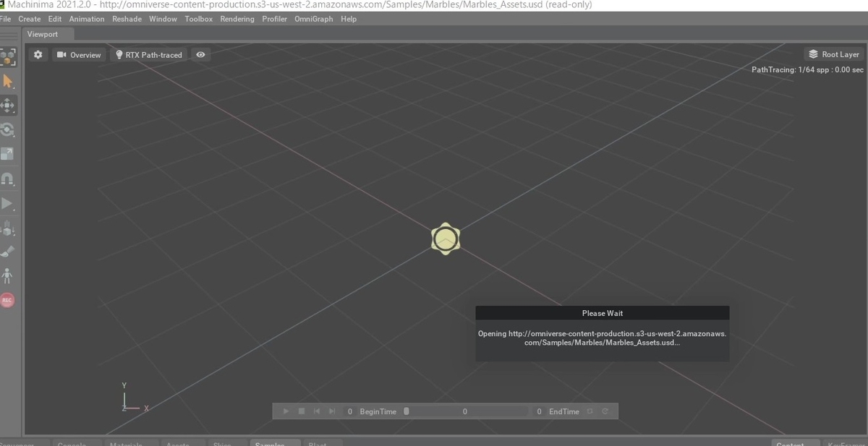This screenshot has width=868, height=446.
Task: Click the toolbar drag handle lines
Action: point(9,35)
